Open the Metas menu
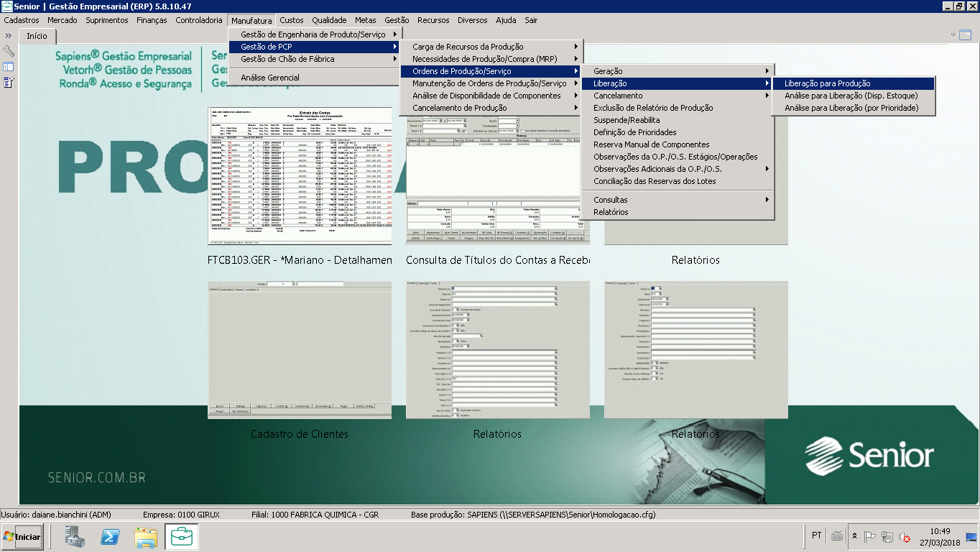This screenshot has width=980, height=552. [366, 20]
